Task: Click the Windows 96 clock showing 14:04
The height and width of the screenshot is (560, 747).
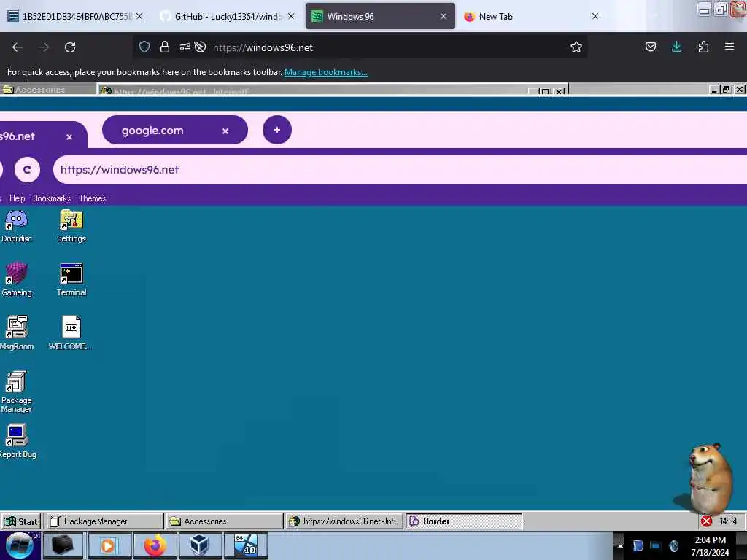Action: click(728, 521)
